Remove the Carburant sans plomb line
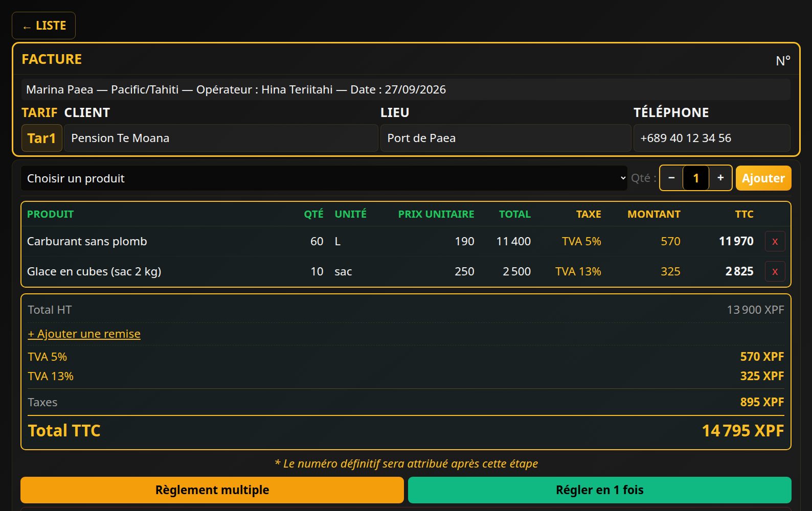This screenshot has height=511, width=812. tap(775, 241)
